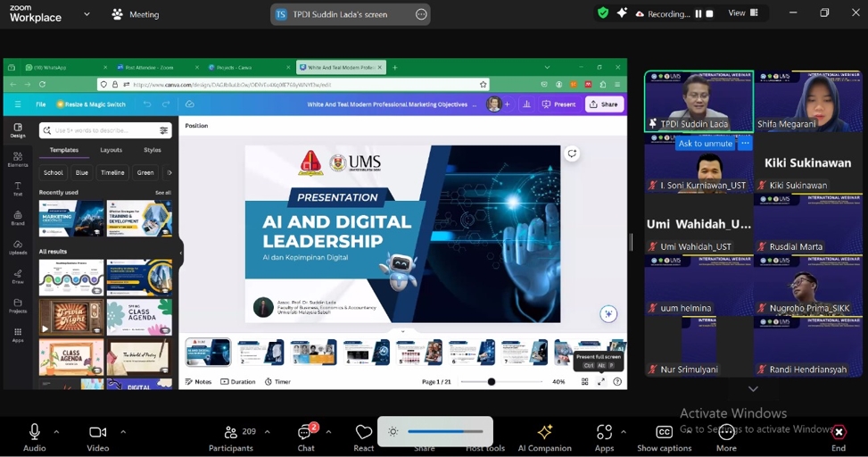Click Ask to unmute on I. Soni Kurniawan
Screen dimensions: 868x457
706,144
